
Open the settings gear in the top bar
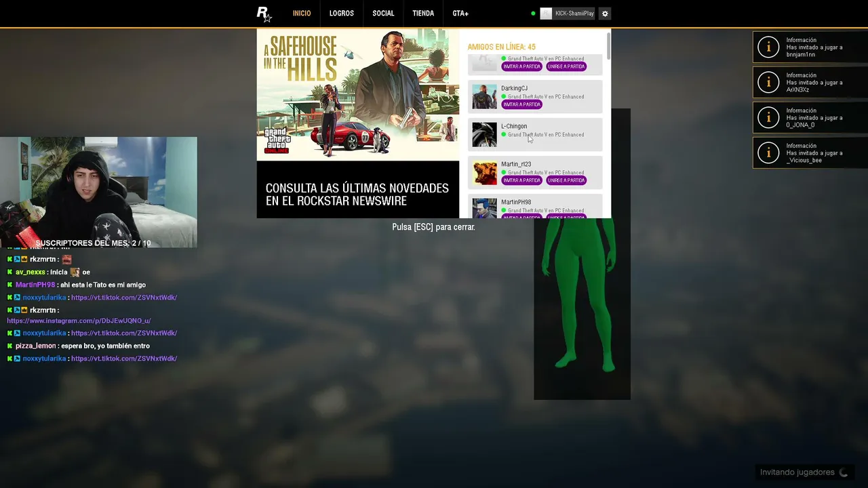tap(605, 14)
